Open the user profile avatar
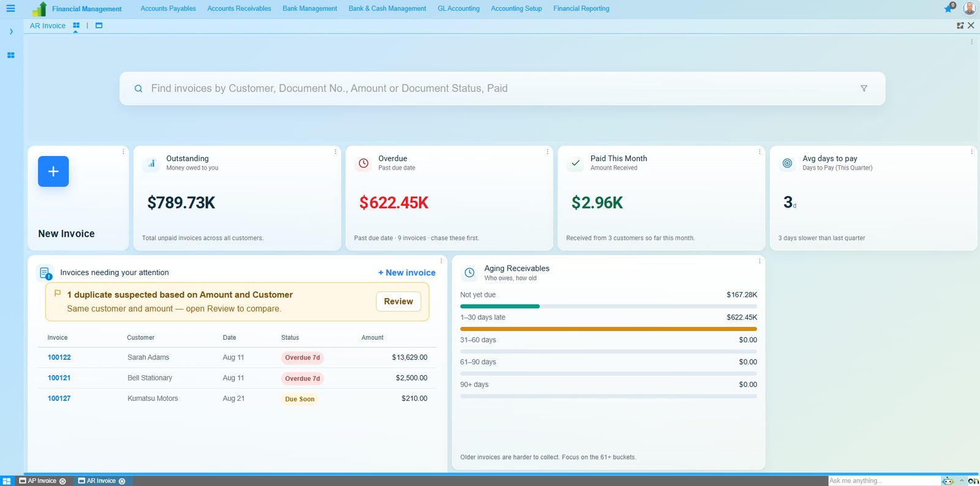This screenshot has height=486, width=980. [x=969, y=8]
